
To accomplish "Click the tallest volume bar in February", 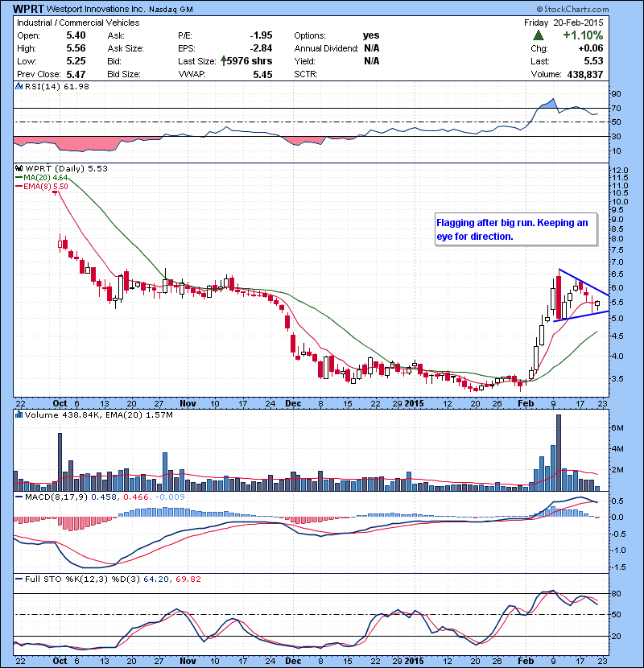I will 559,453.
